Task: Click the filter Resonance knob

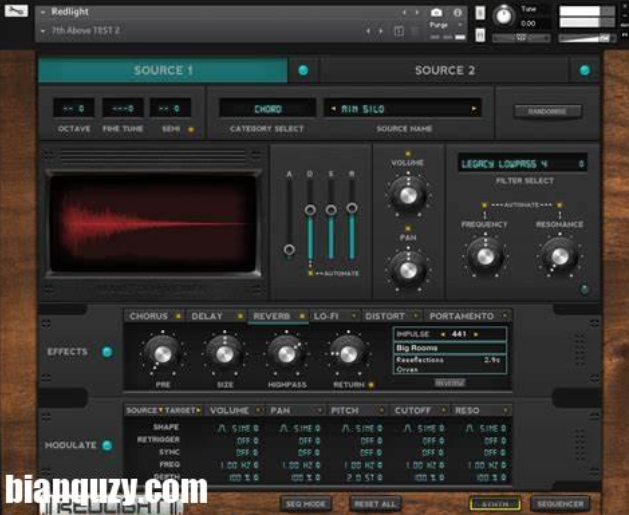Action: tap(558, 256)
